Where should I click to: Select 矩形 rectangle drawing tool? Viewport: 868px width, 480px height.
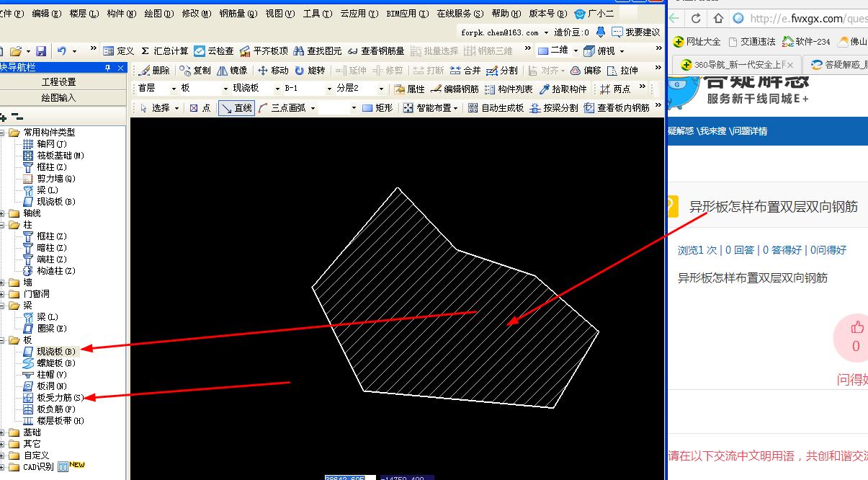point(377,108)
